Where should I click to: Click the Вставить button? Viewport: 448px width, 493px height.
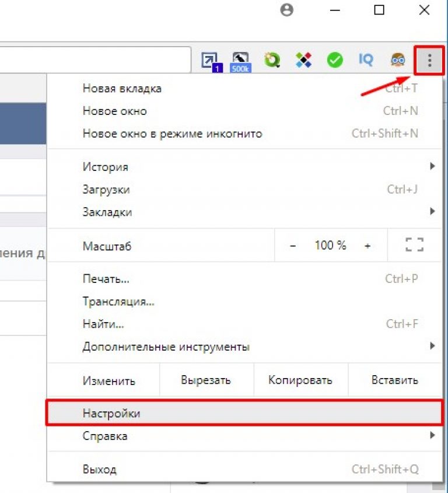coord(395,380)
